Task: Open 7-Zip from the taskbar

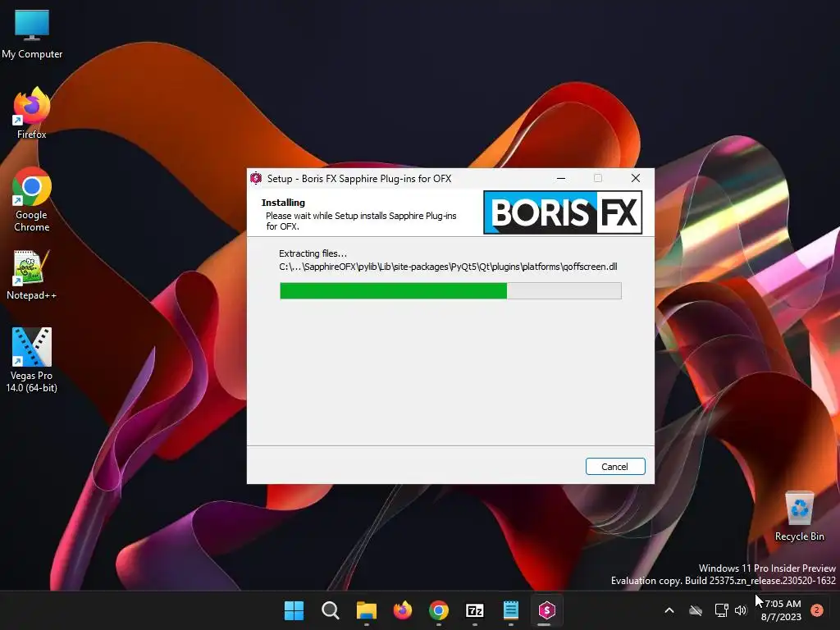Action: coord(475,610)
